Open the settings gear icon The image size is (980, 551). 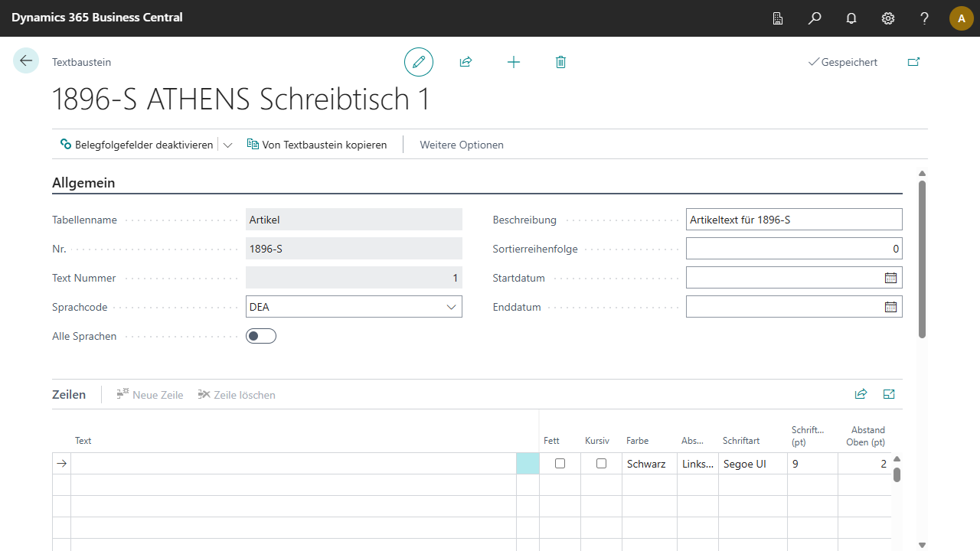pyautogui.click(x=888, y=18)
